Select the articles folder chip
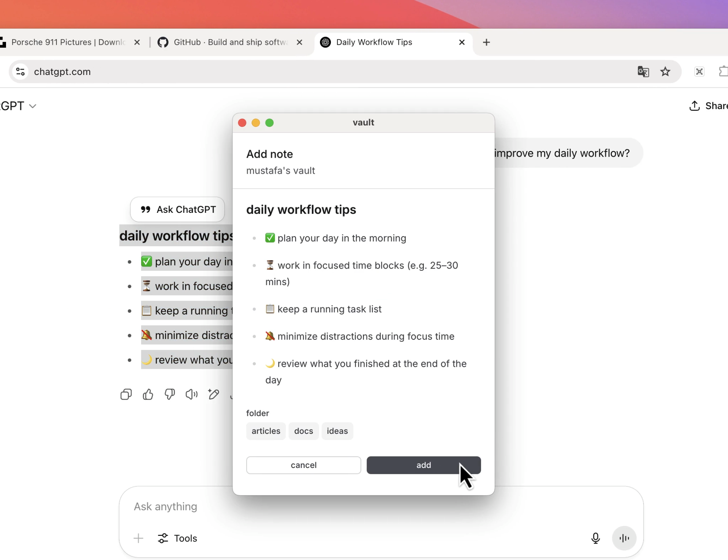 coord(266,431)
